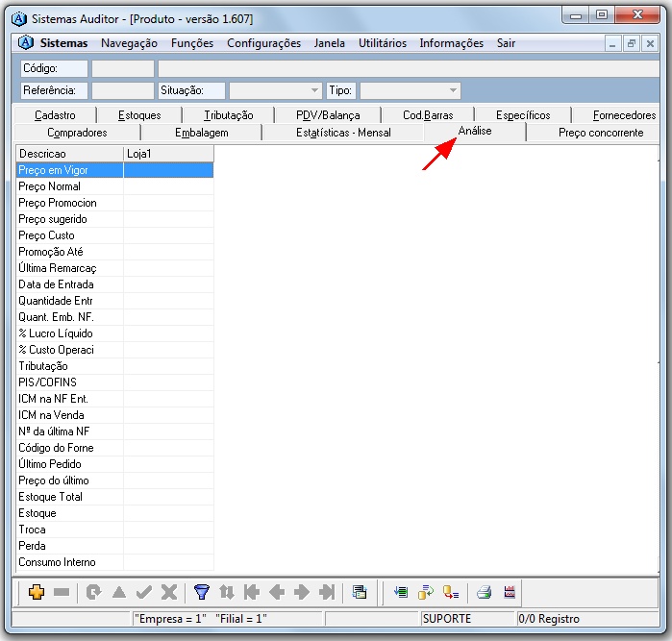Click the up-down arrows sort icon
Image resolution: width=672 pixels, height=641 pixels.
point(227,592)
